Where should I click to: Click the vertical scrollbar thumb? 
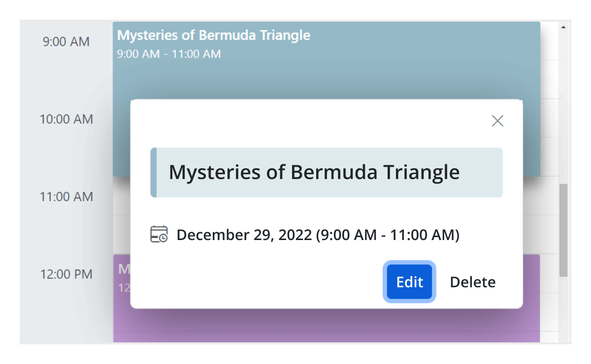coord(563,229)
